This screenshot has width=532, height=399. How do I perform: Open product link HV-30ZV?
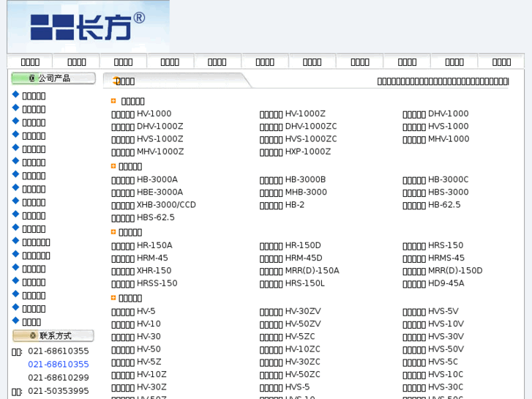290,311
